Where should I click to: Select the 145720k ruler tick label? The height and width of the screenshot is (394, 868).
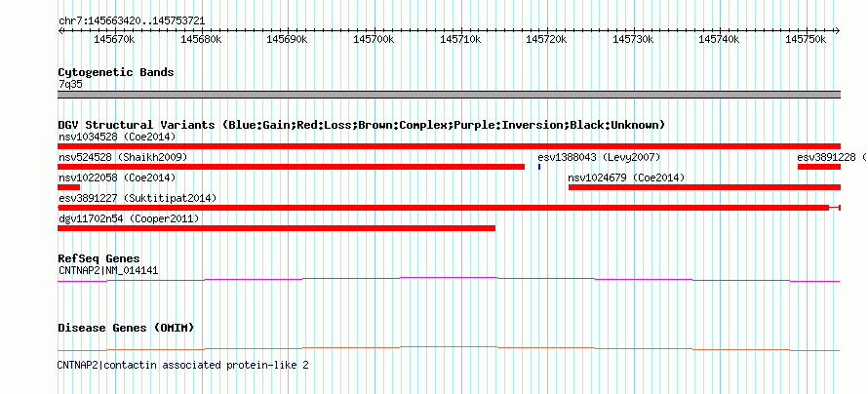[x=546, y=39]
